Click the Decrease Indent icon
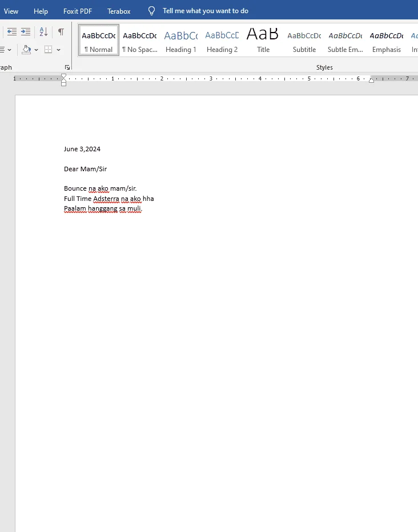418x532 pixels. click(x=12, y=32)
